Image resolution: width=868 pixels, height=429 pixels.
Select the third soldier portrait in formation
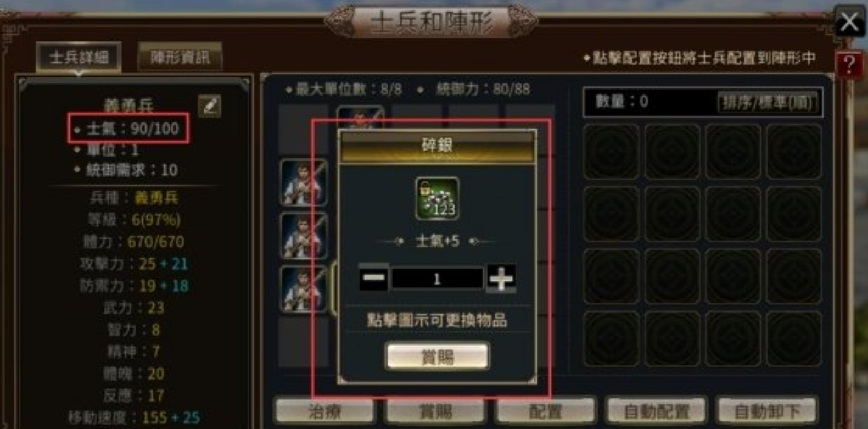[304, 289]
